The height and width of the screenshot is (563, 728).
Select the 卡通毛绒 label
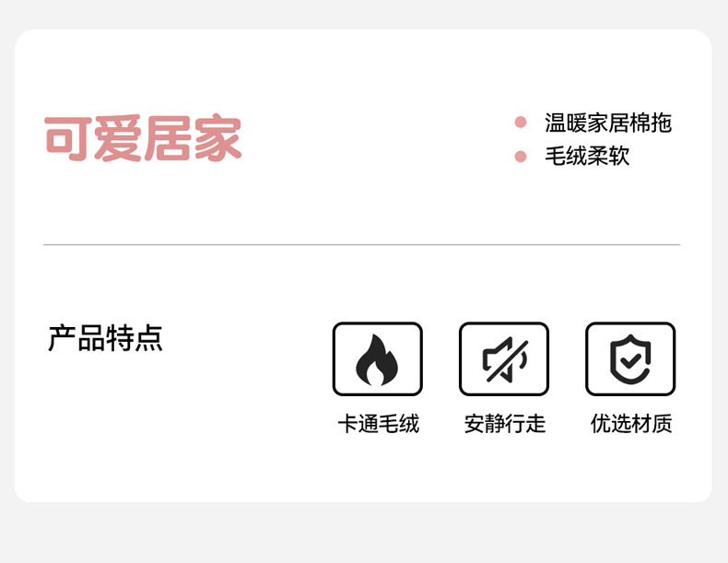[x=379, y=424]
